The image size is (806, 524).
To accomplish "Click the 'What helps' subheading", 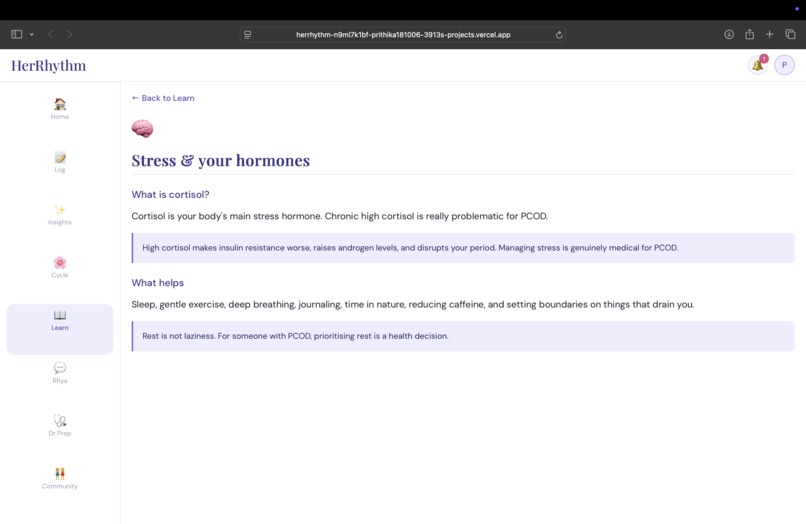I will point(157,283).
